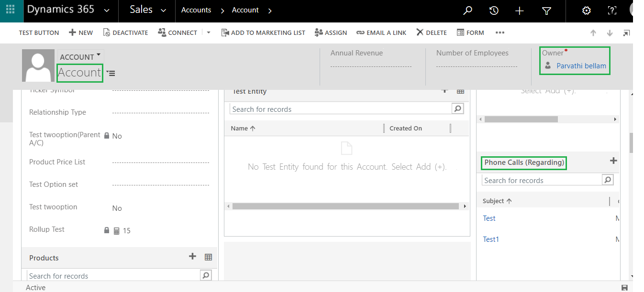
Task: Open the settings gear icon
Action: (586, 11)
